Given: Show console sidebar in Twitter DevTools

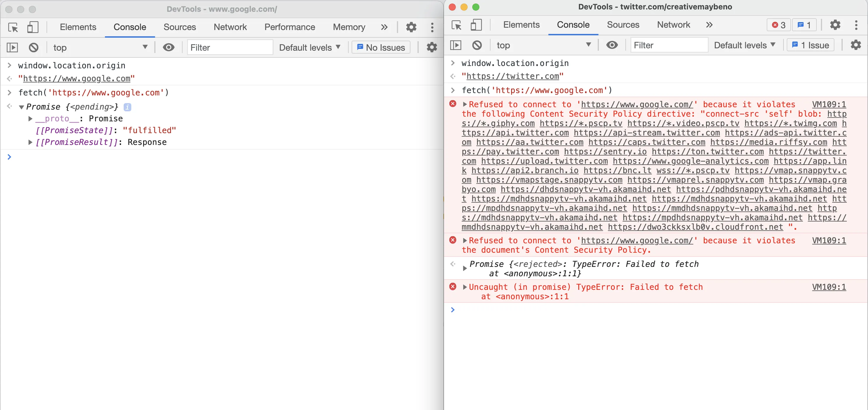Looking at the screenshot, I should 455,45.
